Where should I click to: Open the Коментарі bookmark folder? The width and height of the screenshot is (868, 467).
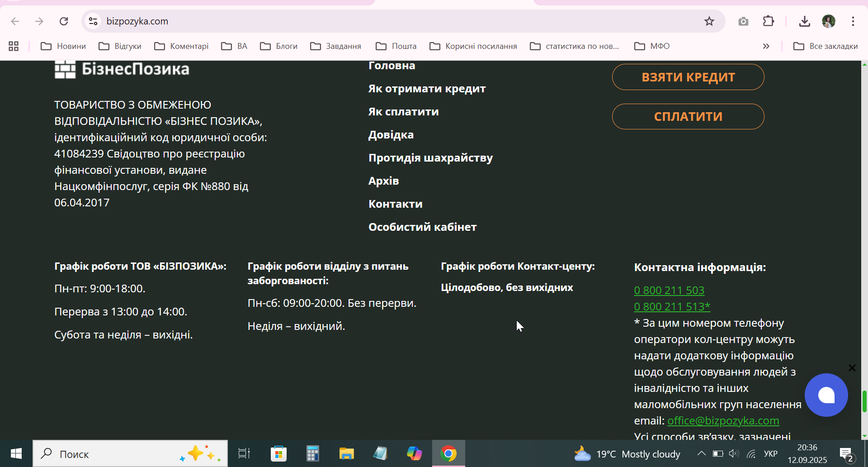(x=181, y=46)
